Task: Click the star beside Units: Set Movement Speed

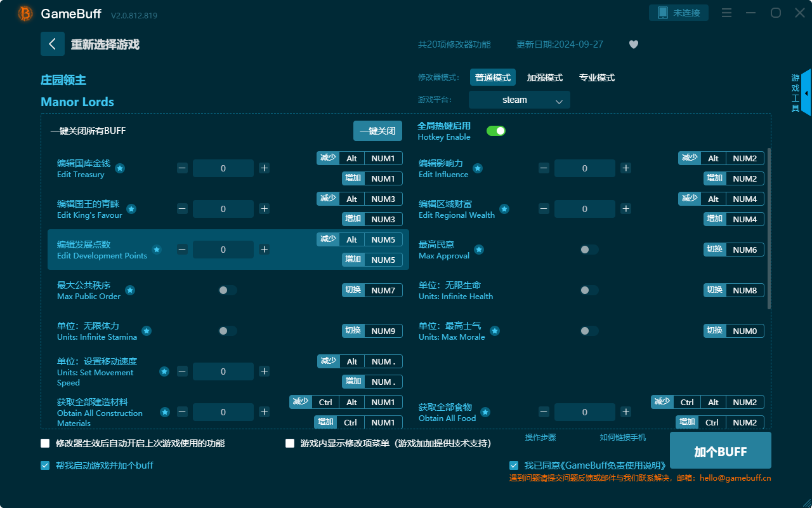Action: click(x=164, y=371)
